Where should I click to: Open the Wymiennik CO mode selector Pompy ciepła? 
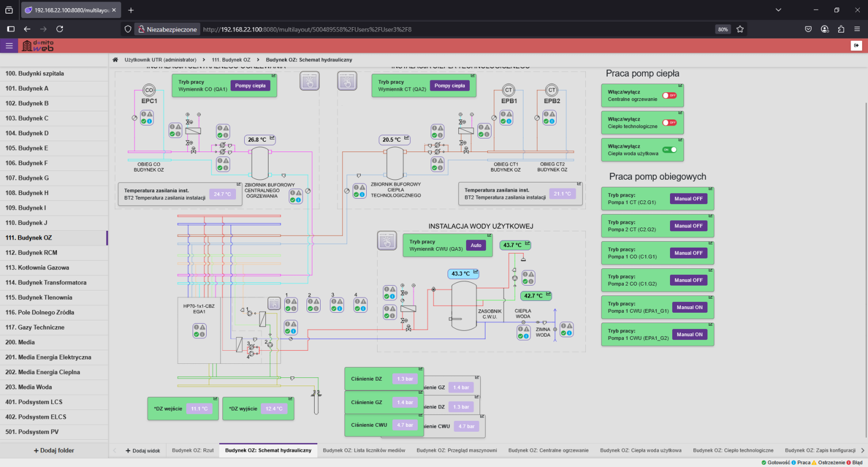(250, 86)
